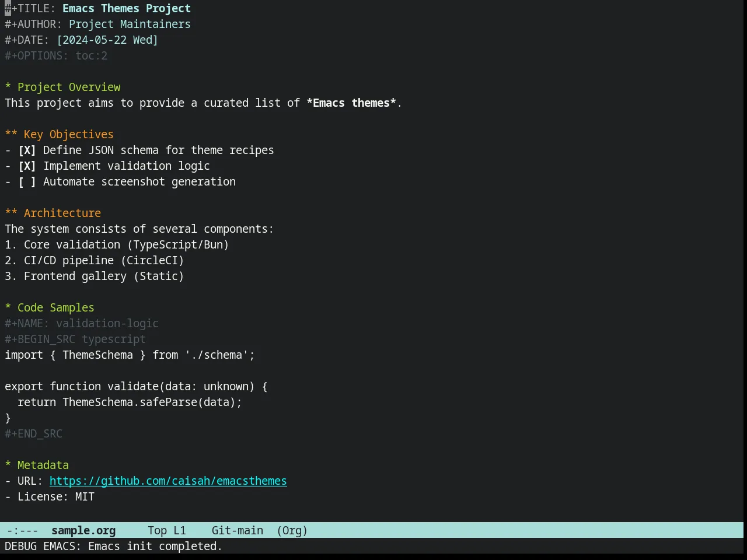
Task: Click the sentence 'The system consists of several components'
Action: (139, 229)
